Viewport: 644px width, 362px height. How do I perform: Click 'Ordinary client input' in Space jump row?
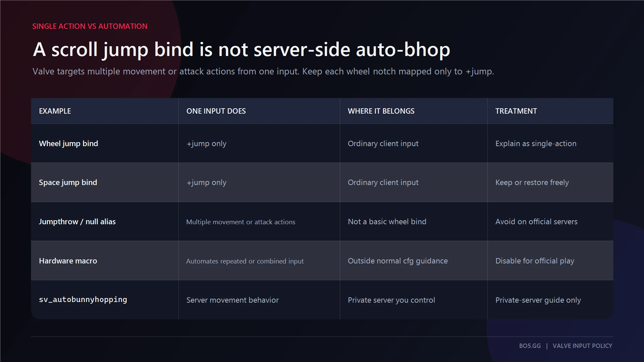click(383, 182)
